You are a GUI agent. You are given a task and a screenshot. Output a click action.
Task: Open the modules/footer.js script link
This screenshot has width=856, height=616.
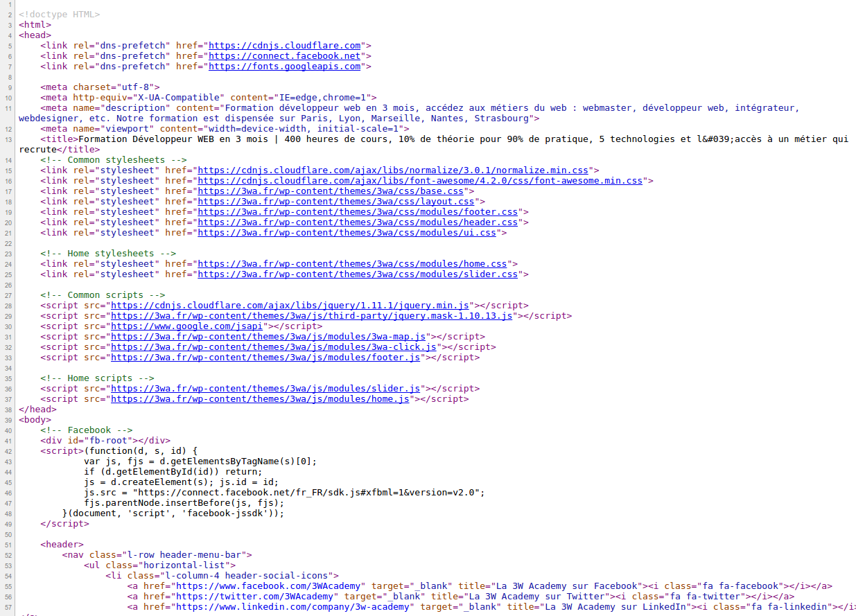coord(265,357)
